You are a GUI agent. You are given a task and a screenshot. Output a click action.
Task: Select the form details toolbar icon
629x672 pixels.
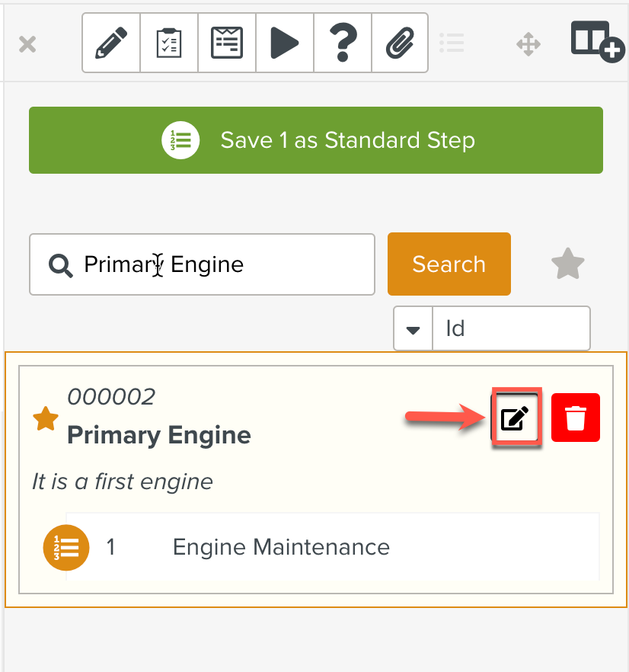[227, 43]
